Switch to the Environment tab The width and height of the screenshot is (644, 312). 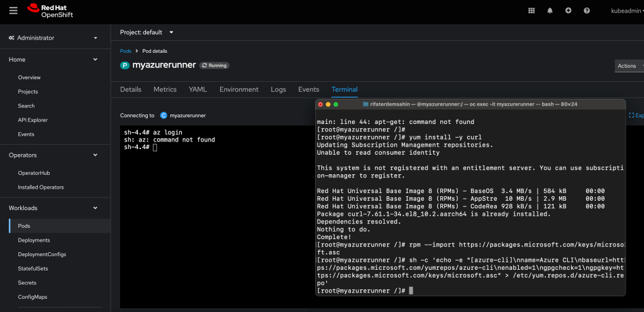tap(239, 89)
